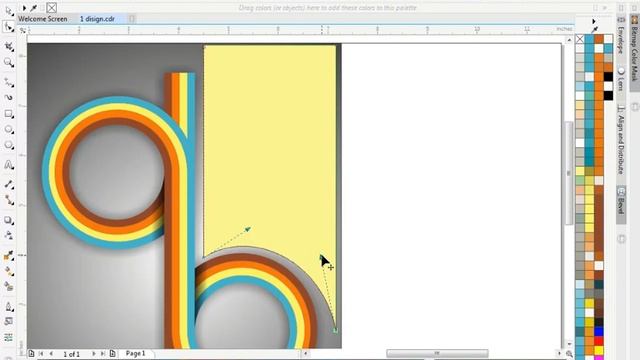
Task: Open the document palette flyout arrow
Action: click(24, 8)
